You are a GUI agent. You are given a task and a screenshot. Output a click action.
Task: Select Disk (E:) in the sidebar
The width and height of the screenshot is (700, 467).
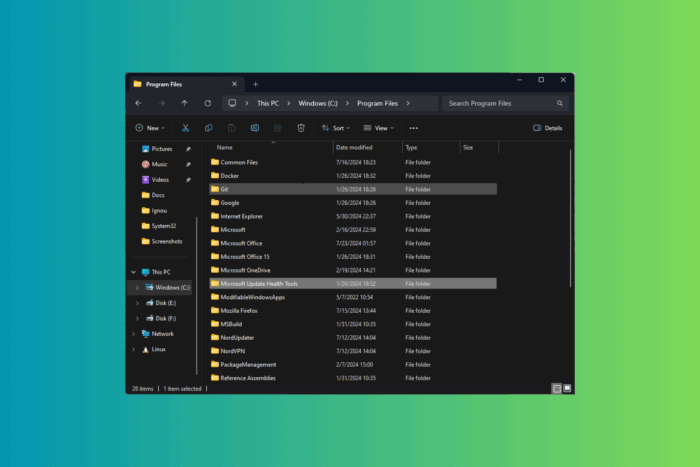[161, 303]
